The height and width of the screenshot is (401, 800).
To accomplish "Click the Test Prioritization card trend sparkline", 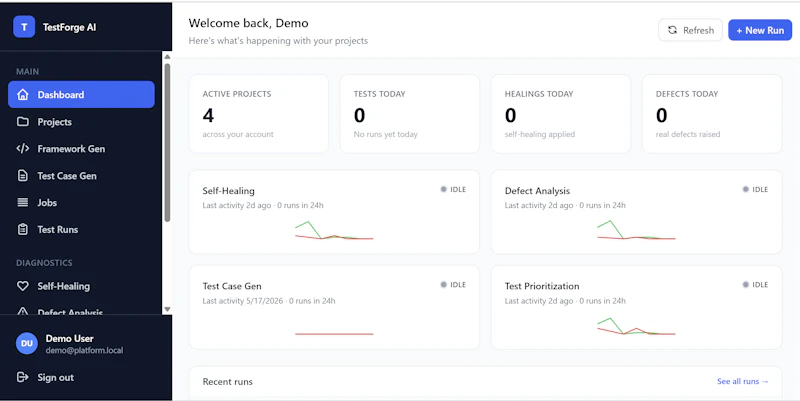I will (x=636, y=326).
